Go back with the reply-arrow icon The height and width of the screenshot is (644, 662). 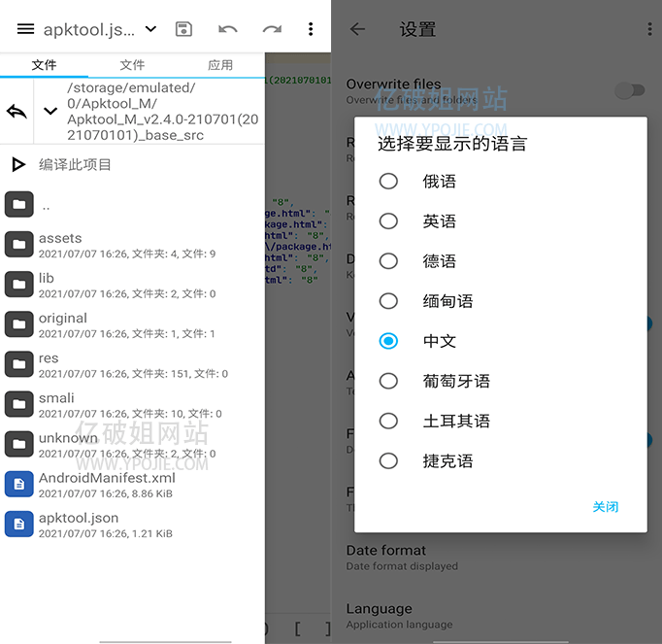(17, 112)
